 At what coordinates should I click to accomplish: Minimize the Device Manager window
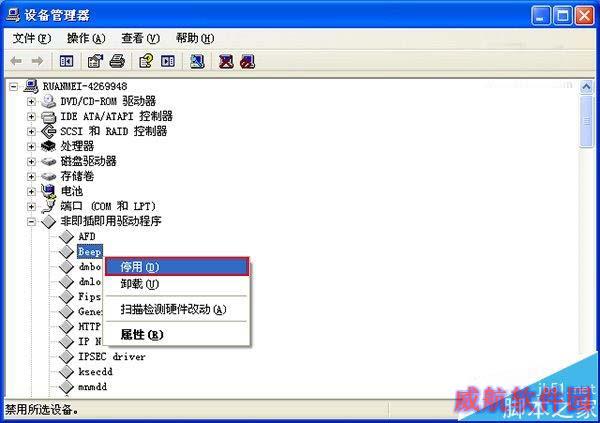[x=541, y=16]
